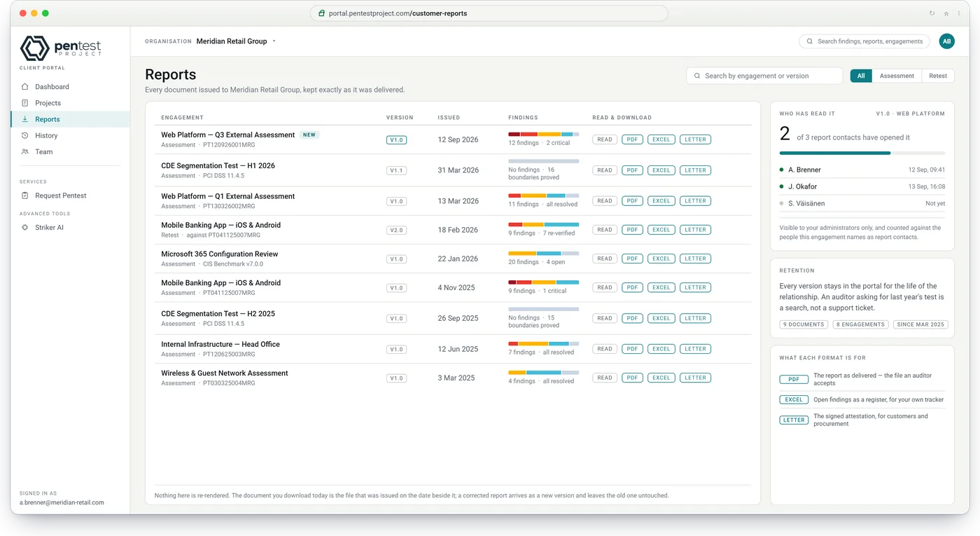Filter reports by Assessment
The image size is (980, 536).
(x=897, y=76)
